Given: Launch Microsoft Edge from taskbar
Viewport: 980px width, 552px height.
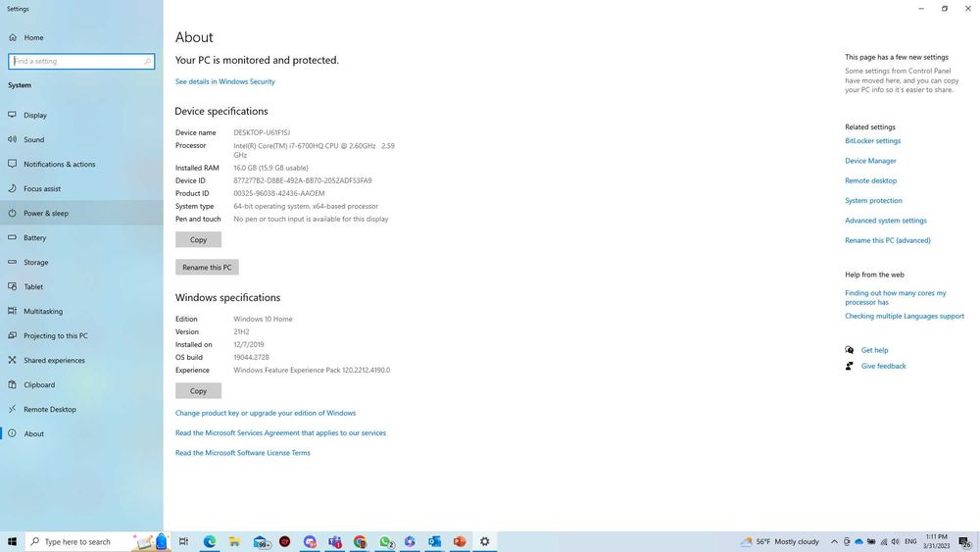Looking at the screenshot, I should (210, 542).
